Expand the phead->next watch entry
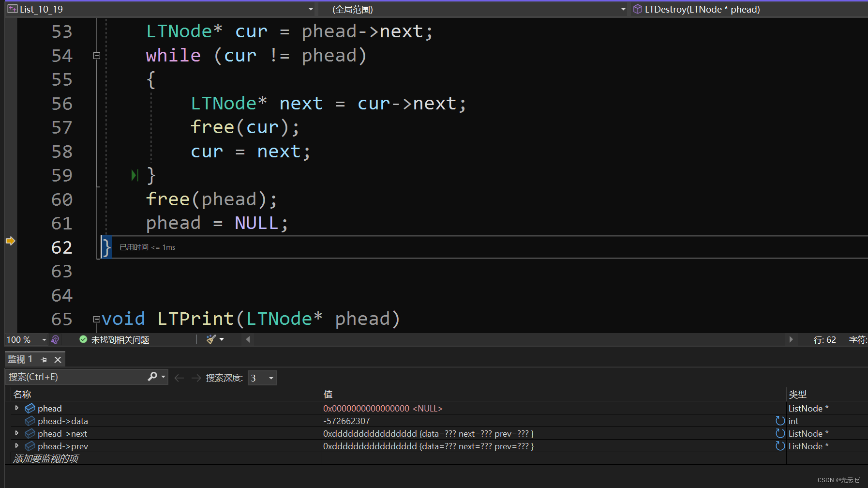Image resolution: width=868 pixels, height=488 pixels. 17,433
